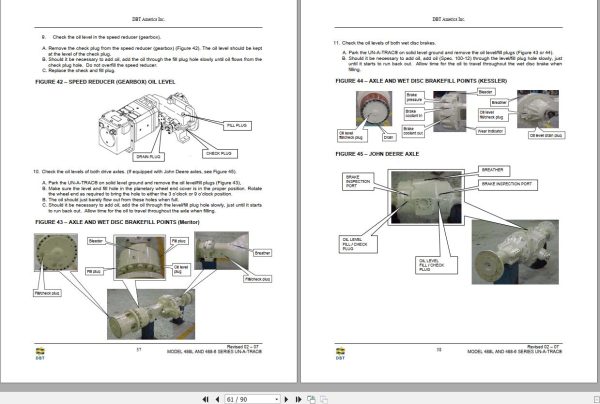The height and width of the screenshot is (404, 600).
Task: Click the Meritor full axle photo
Action: tap(151, 314)
